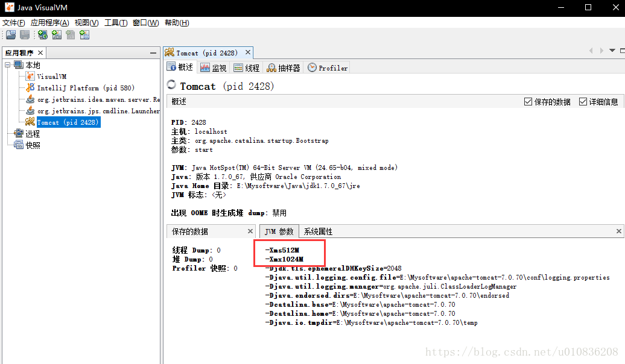The image size is (625, 364).
Task: Click the Java icon beside org.jetbrains.idea.maven.server
Action: tap(30, 99)
